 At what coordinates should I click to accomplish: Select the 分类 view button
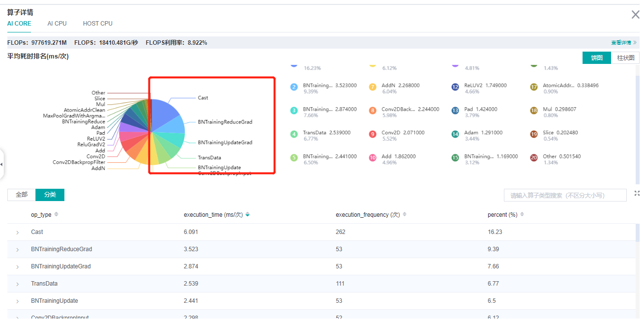50,195
